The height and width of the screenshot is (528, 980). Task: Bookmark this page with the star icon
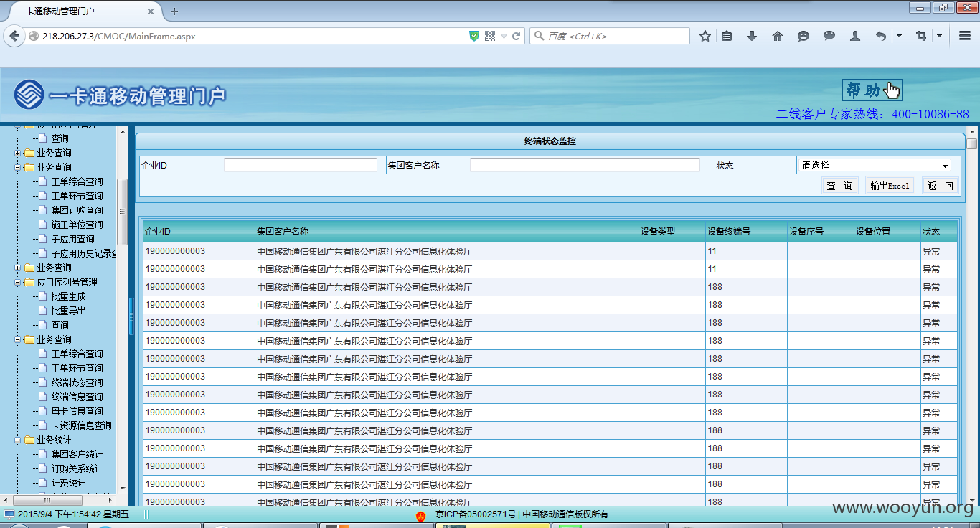click(705, 36)
